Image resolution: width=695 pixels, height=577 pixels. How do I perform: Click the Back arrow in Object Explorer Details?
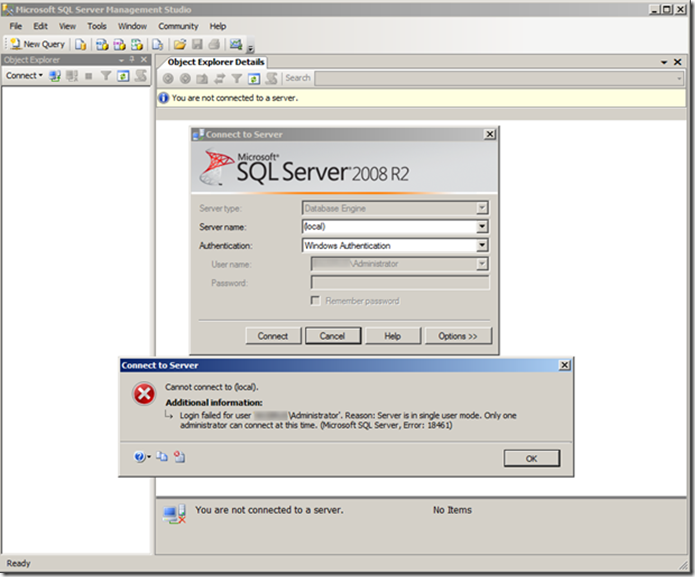click(x=168, y=78)
